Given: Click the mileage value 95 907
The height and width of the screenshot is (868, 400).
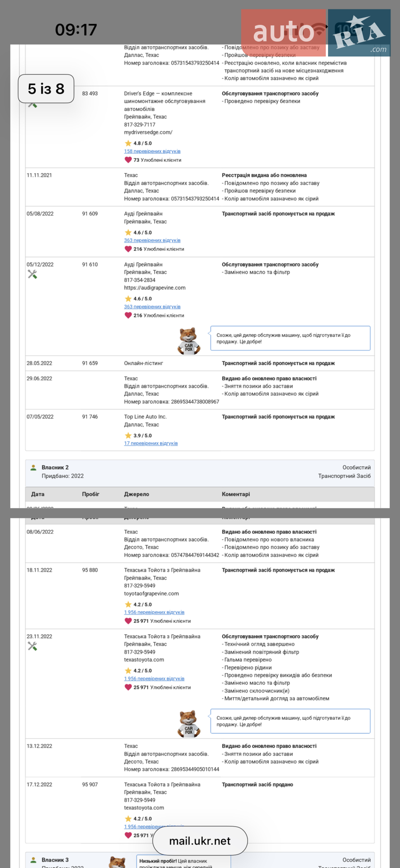Looking at the screenshot, I should coord(90,784).
